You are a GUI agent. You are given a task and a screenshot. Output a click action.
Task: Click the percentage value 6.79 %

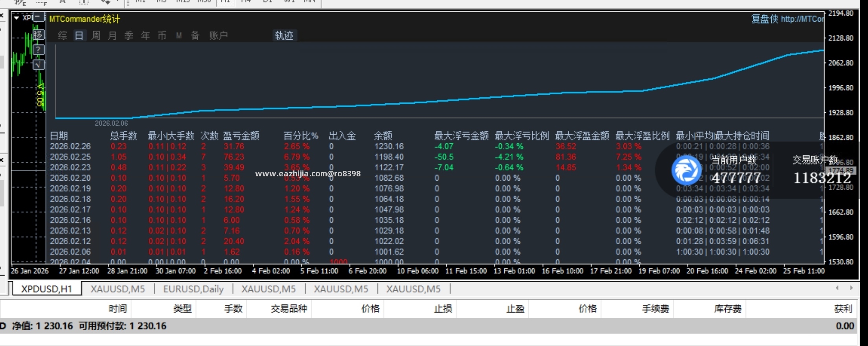pyautogui.click(x=297, y=157)
